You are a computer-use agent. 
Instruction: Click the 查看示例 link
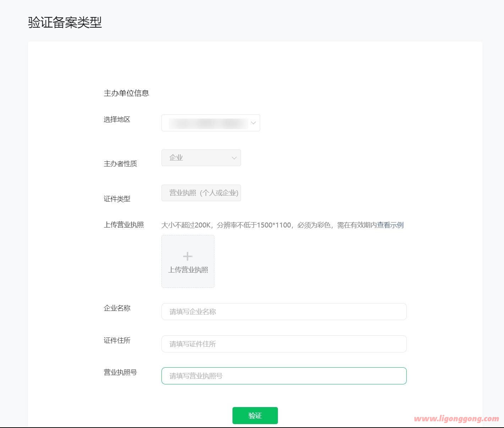point(390,225)
